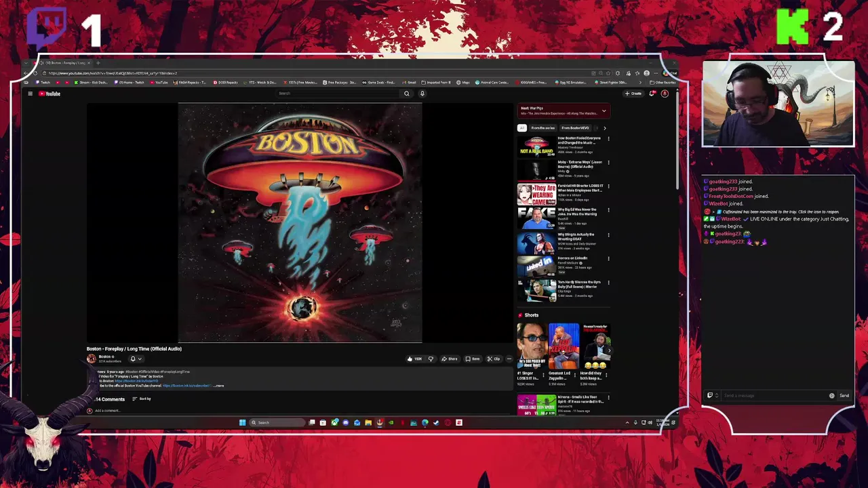Open the YouTube hamburger guide menu
The width and height of the screenshot is (868, 488).
click(30, 94)
